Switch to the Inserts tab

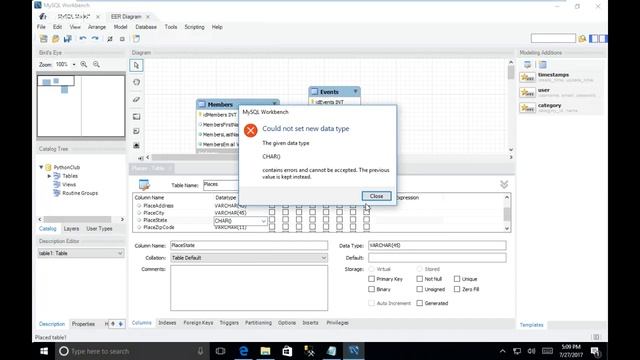(x=310, y=322)
